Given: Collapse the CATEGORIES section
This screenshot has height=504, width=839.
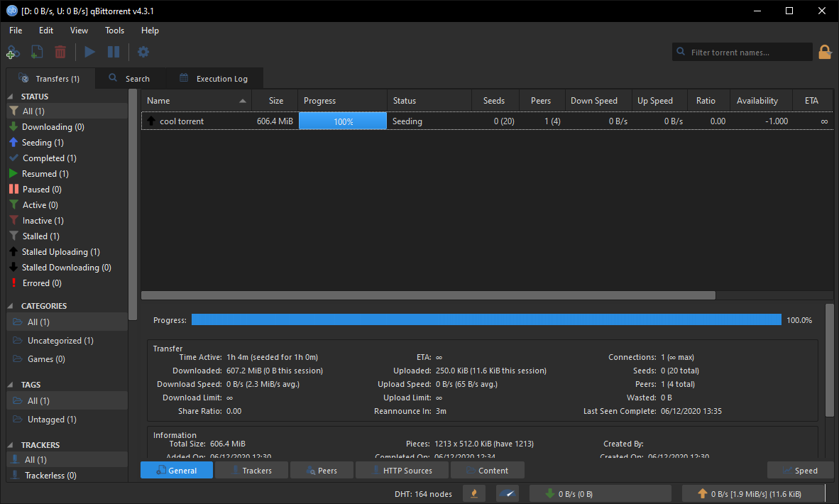Looking at the screenshot, I should pyautogui.click(x=10, y=306).
